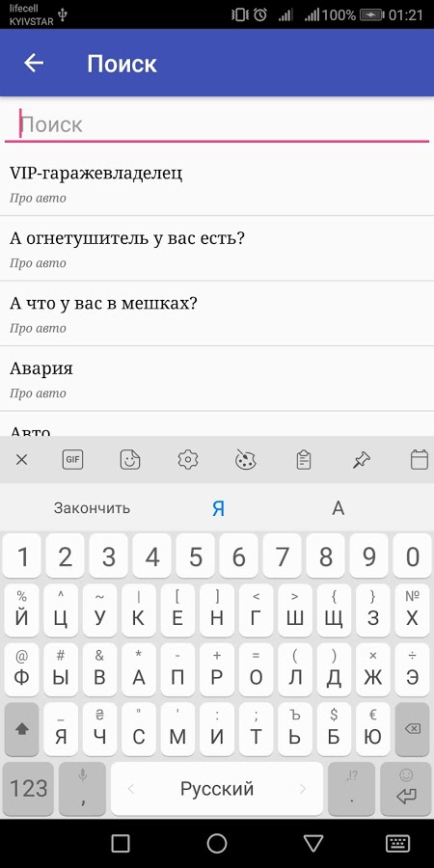The height and width of the screenshot is (868, 434).
Task: Tap the back arrow in the header
Action: click(33, 63)
